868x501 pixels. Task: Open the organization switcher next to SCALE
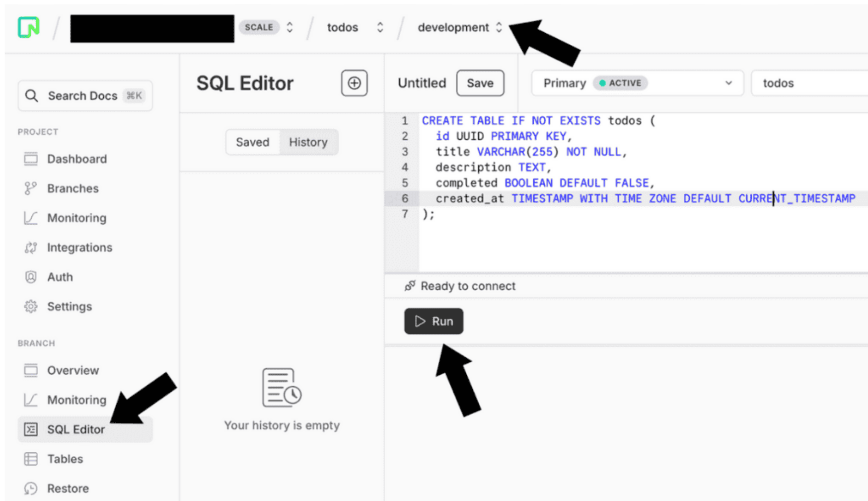tap(289, 27)
